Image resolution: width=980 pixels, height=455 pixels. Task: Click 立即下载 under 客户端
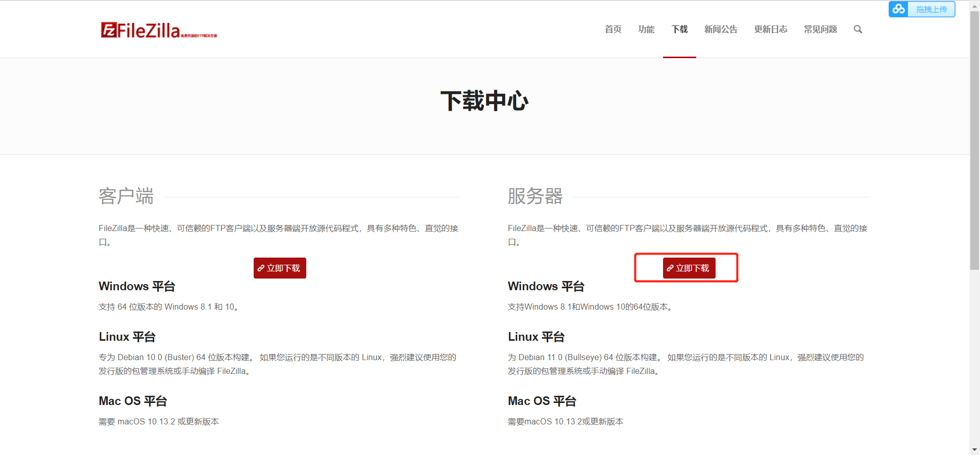[280, 268]
